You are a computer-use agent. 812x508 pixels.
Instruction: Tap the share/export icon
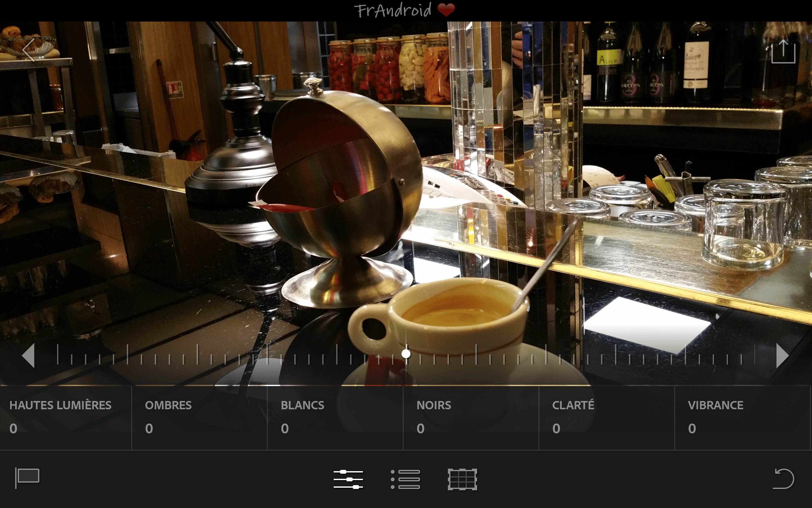pyautogui.click(x=783, y=51)
